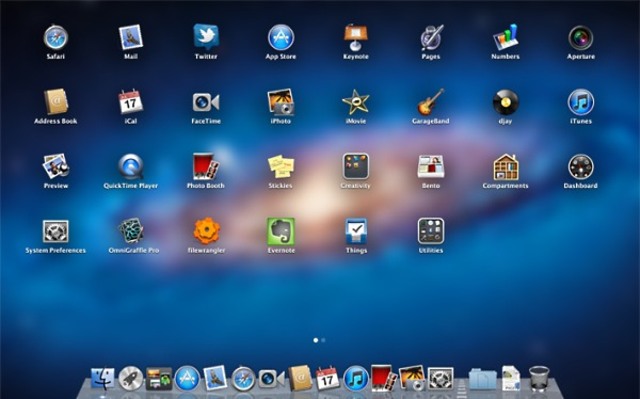The height and width of the screenshot is (399, 640).
Task: Launch iPhoto from the Dock
Action: click(x=412, y=378)
